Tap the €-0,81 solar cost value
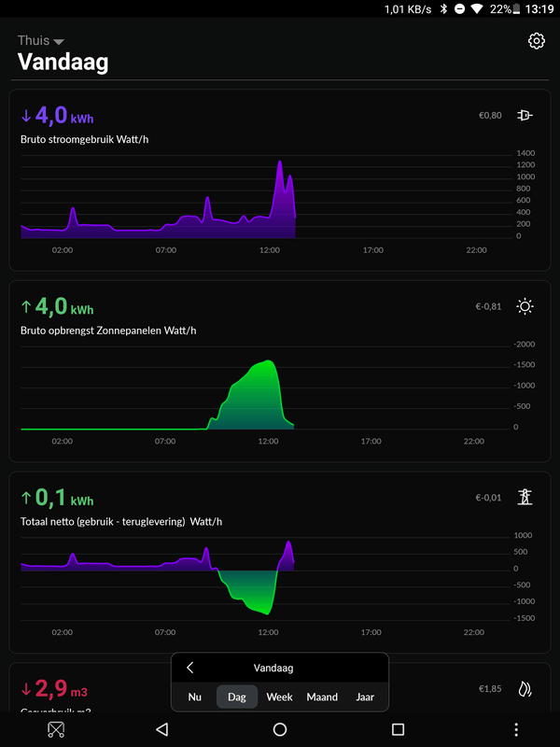Image resolution: width=560 pixels, height=747 pixels. tap(488, 306)
